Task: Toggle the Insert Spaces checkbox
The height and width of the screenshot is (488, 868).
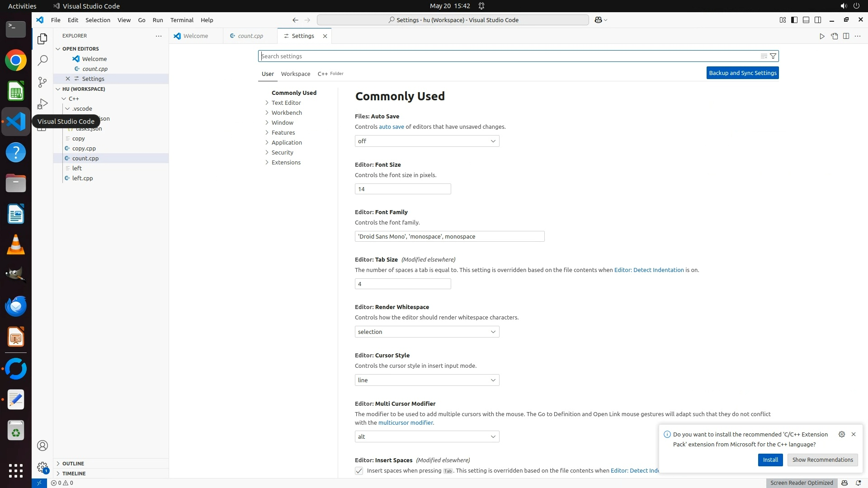Action: [359, 471]
